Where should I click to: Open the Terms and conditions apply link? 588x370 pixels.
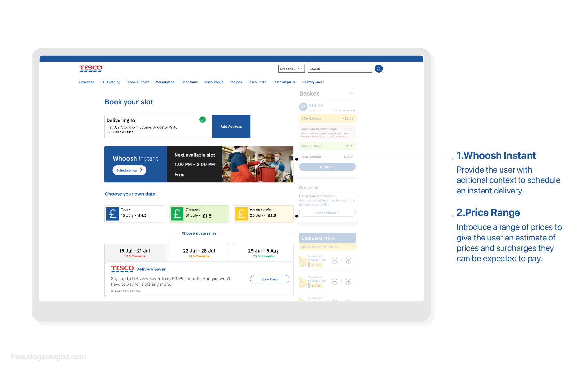[x=126, y=291]
